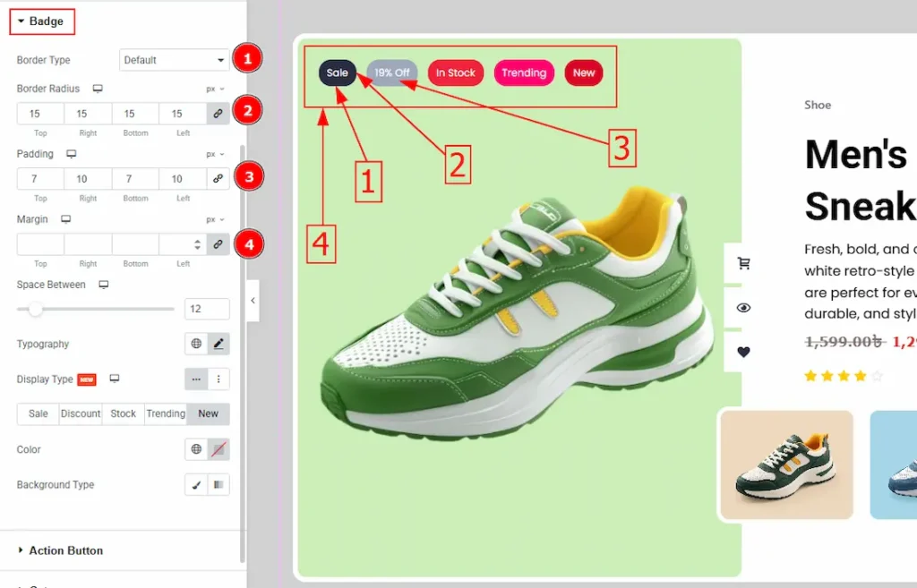This screenshot has height=588, width=917.
Task: Click the shopping cart icon on product
Action: pyautogui.click(x=743, y=263)
